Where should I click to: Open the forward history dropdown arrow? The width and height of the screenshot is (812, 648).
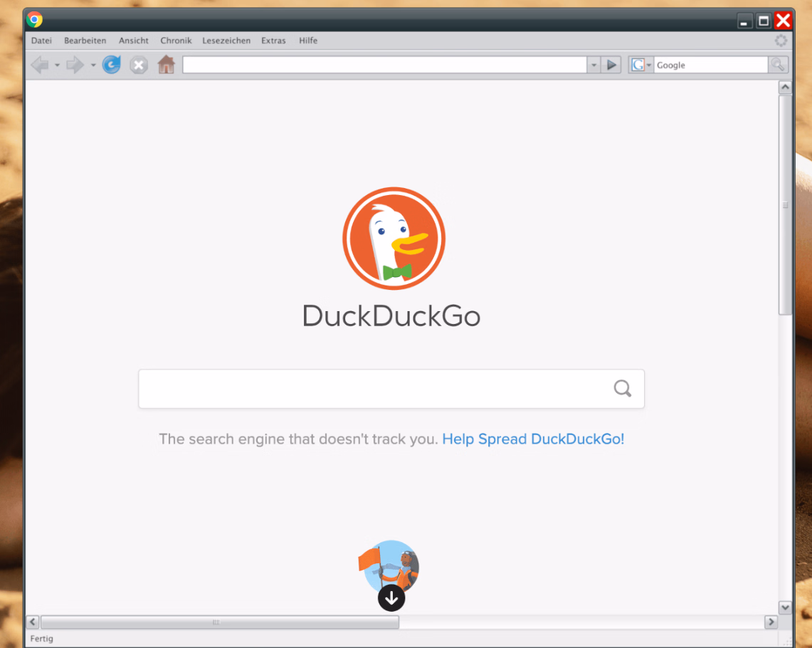tap(93, 66)
